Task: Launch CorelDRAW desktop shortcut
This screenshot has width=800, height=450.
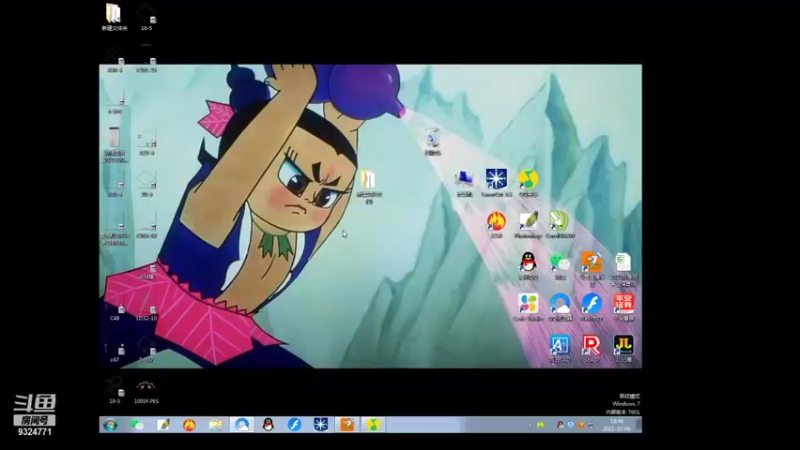Action: pyautogui.click(x=560, y=224)
